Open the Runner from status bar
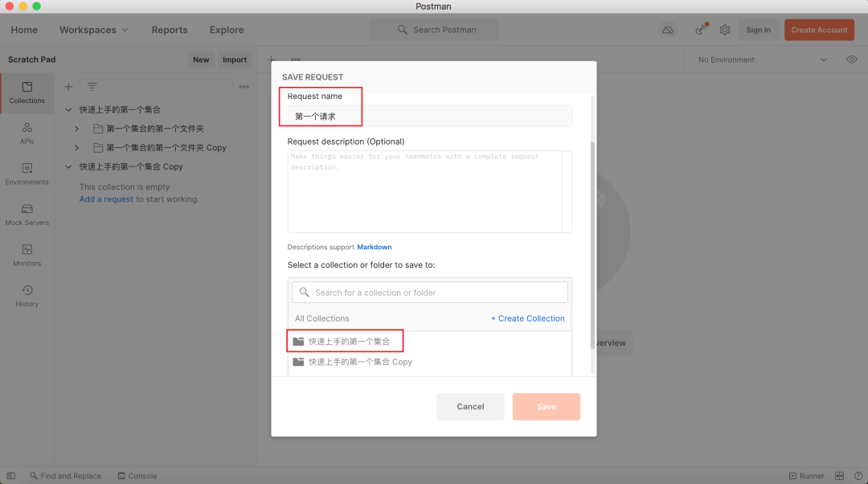Image resolution: width=868 pixels, height=484 pixels. pos(807,476)
